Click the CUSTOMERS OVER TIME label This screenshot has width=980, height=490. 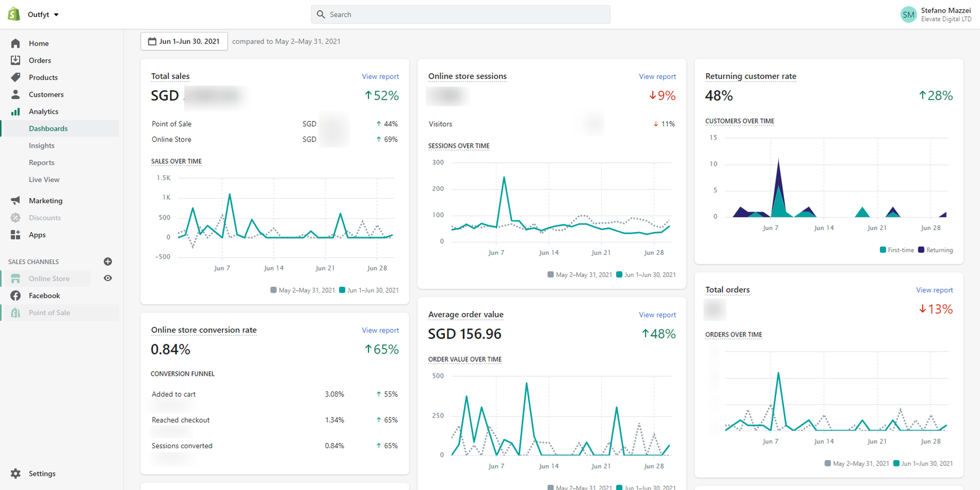(x=740, y=122)
